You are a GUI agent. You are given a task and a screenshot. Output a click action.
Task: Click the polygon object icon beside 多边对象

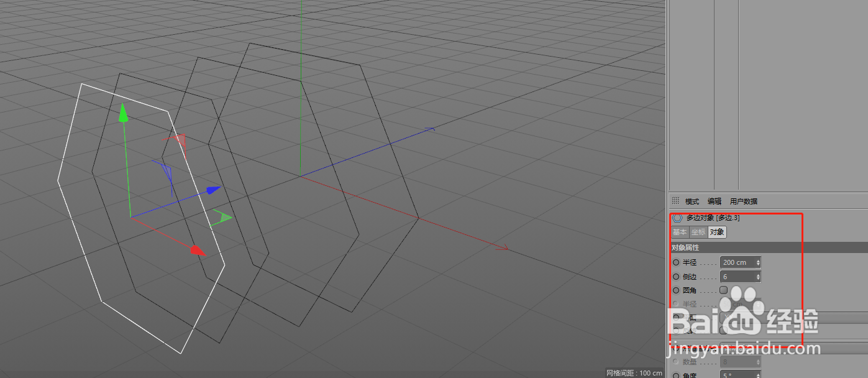pos(677,218)
